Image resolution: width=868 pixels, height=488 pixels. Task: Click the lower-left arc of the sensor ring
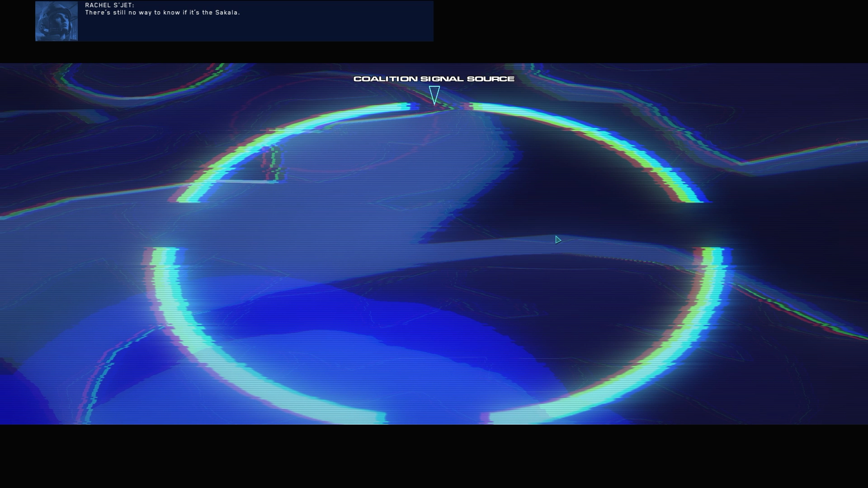pos(203,343)
